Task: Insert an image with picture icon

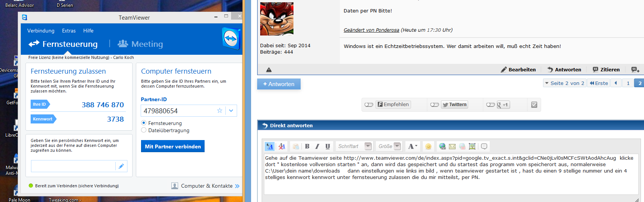Action: pos(472,146)
